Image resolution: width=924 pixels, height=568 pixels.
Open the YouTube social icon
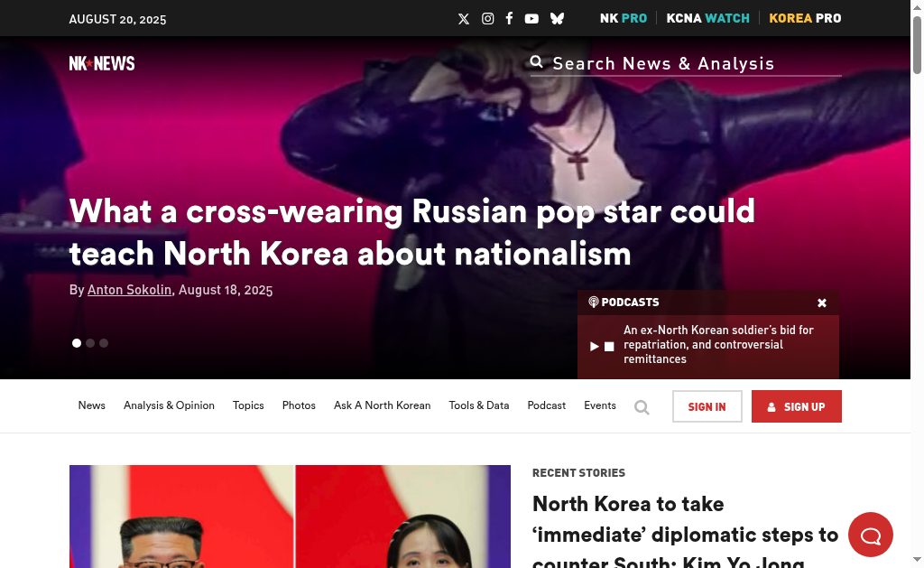[x=531, y=19]
